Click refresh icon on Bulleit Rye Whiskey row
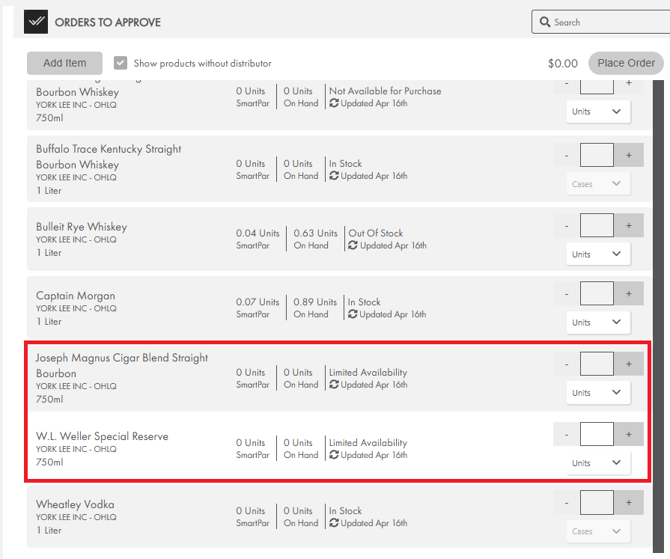The height and width of the screenshot is (559, 670). pos(353,245)
